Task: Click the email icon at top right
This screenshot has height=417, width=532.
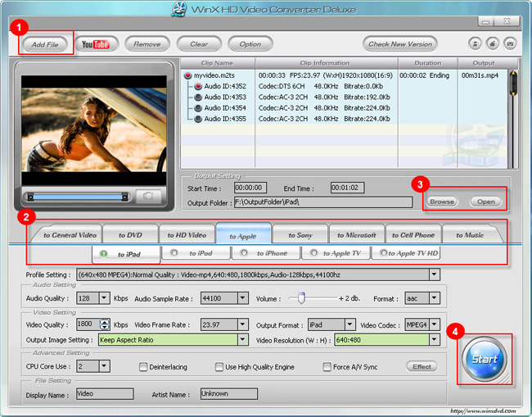Action: [x=510, y=44]
